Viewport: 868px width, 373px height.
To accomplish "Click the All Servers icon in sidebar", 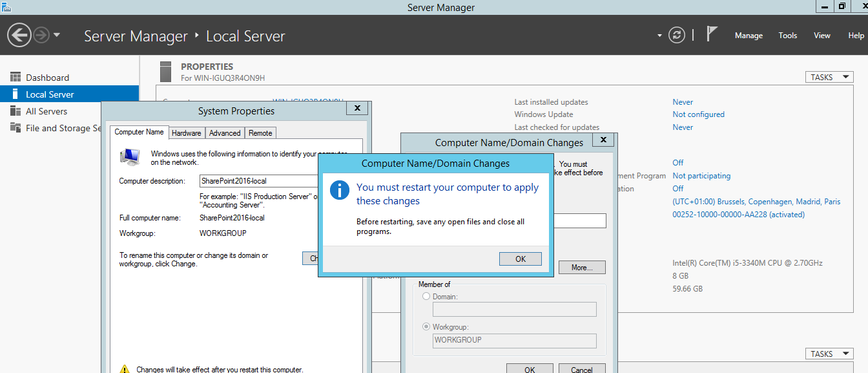I will 15,111.
